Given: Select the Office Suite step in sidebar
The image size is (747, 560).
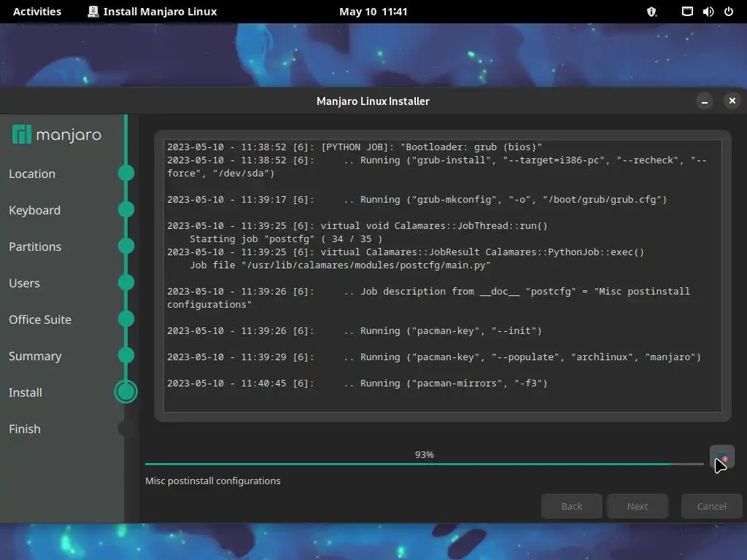Looking at the screenshot, I should tap(40, 319).
